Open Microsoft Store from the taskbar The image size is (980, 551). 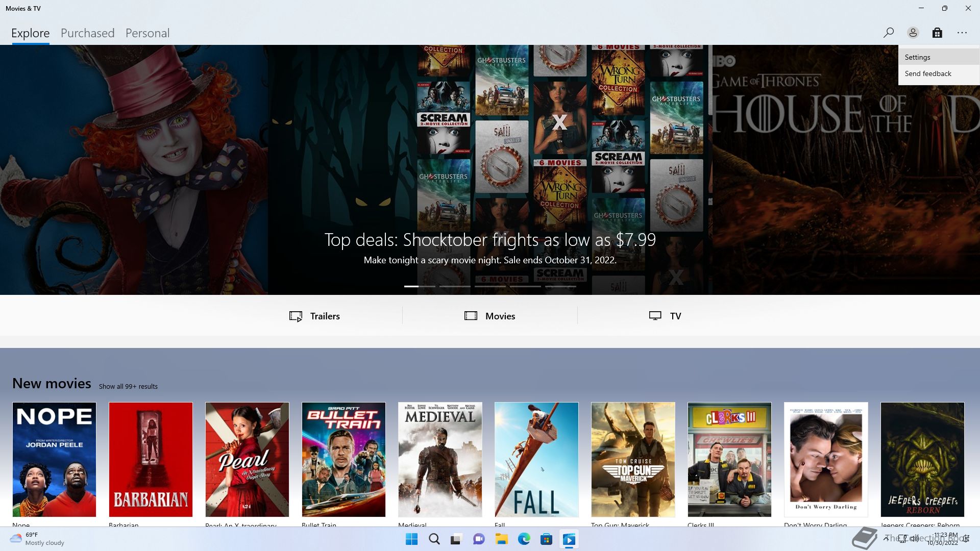point(546,539)
